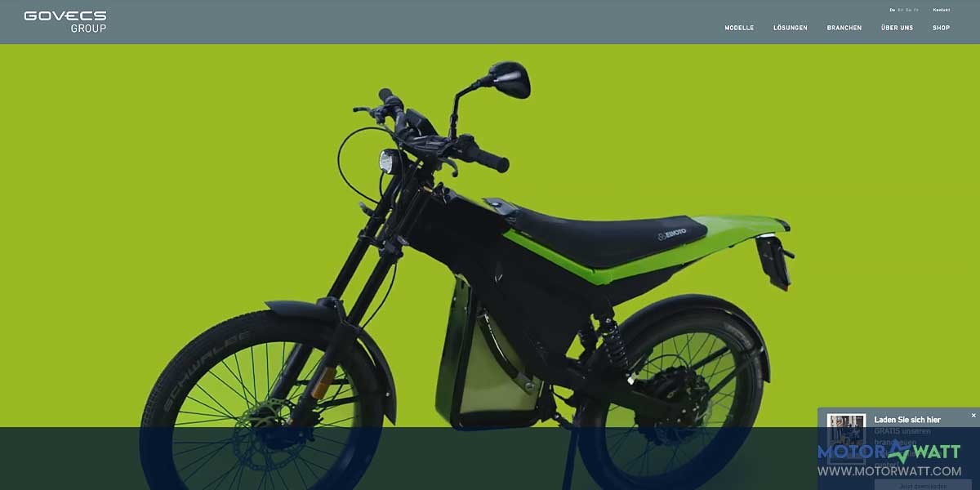Click the 'Laden Sie sich hier' heading
The width and height of the screenshot is (980, 490).
tap(907, 419)
